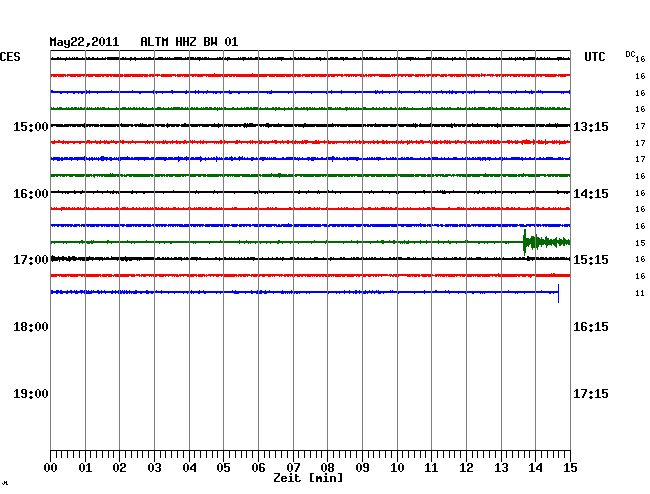Click the 16:00 local time label

(x=31, y=194)
